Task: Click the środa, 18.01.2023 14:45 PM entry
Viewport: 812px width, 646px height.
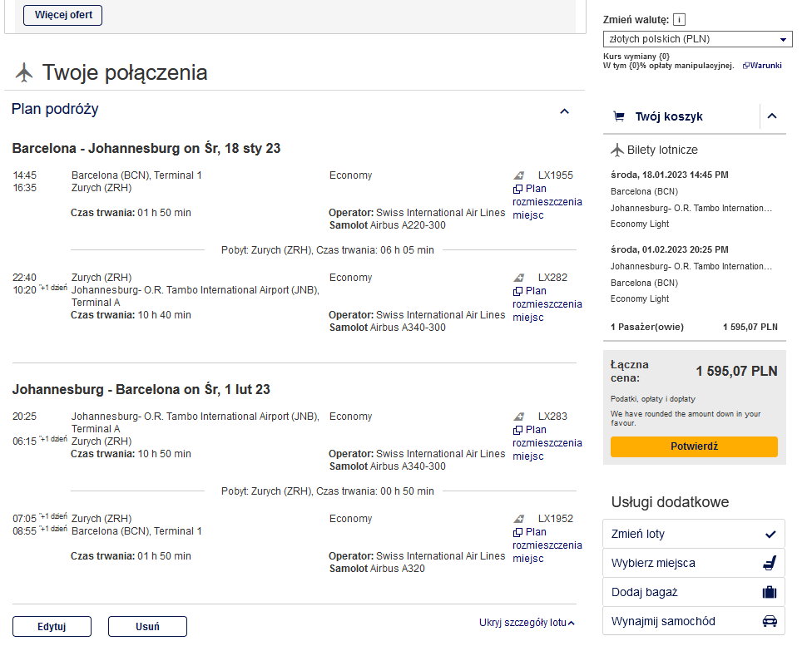Action: (669, 175)
